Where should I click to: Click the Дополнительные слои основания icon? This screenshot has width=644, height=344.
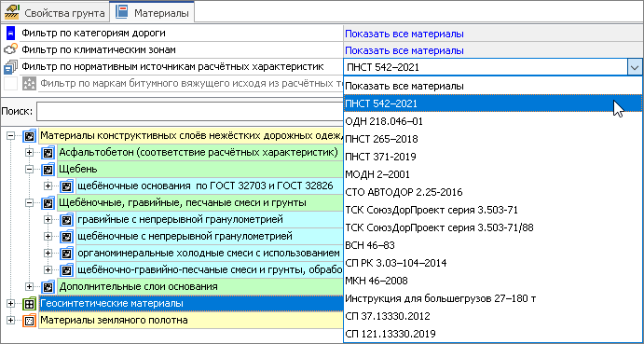tap(48, 286)
